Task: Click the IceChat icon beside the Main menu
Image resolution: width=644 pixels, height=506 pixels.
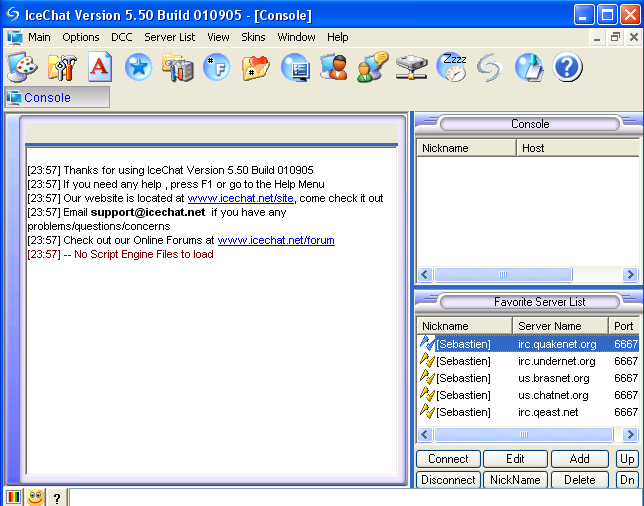Action: click(14, 37)
